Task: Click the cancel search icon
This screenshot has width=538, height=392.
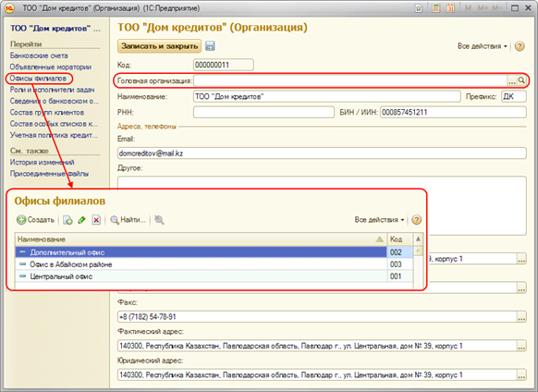Action: (159, 220)
